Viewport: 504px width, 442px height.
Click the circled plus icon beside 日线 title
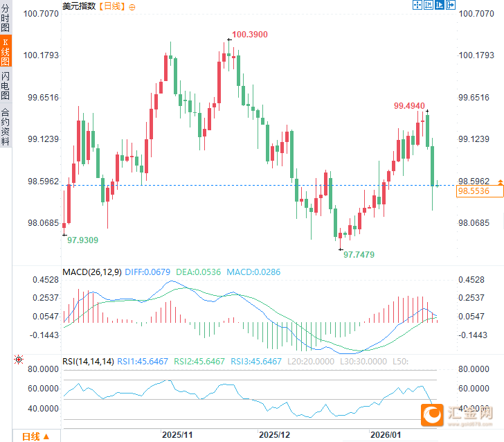[132, 7]
